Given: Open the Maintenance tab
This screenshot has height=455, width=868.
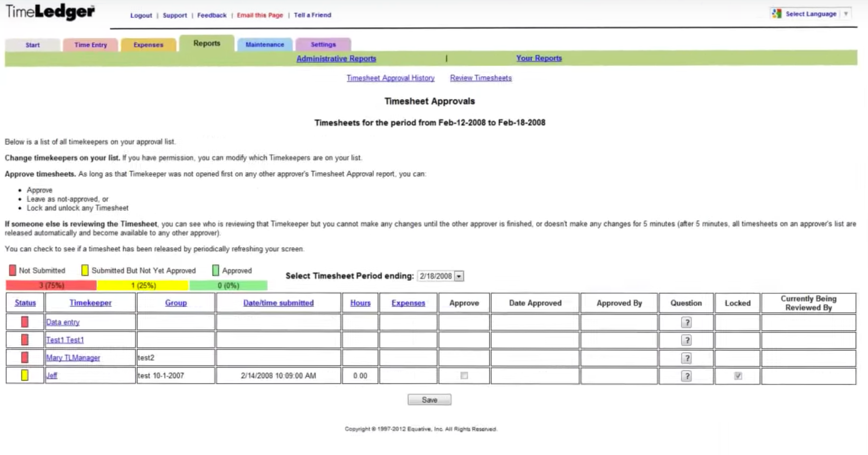Looking at the screenshot, I should 265,44.
